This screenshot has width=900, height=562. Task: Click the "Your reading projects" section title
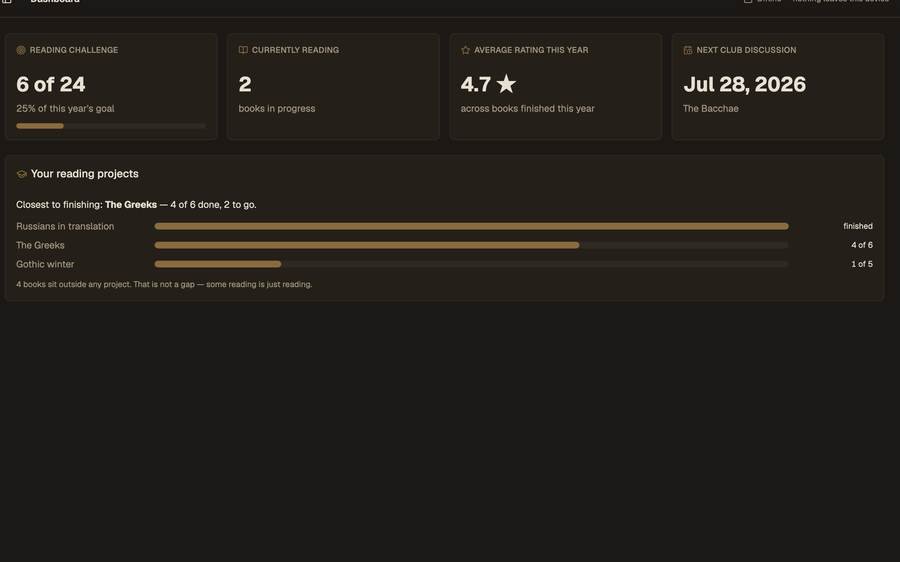[84, 174]
